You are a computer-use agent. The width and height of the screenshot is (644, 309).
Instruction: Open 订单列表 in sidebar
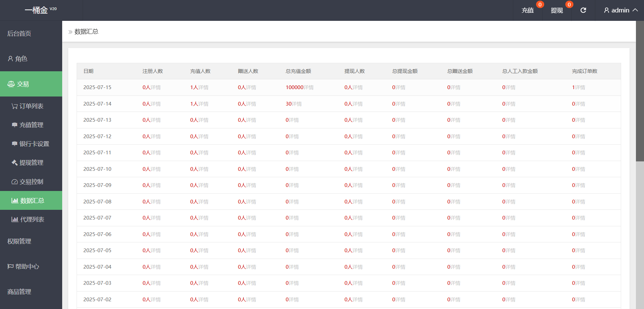coord(31,106)
